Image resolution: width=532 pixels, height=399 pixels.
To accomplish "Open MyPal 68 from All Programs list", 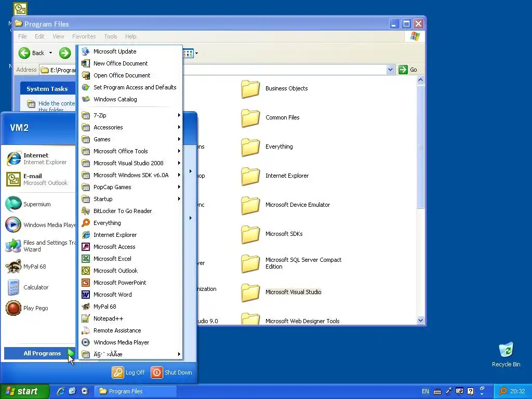I will pos(130,307).
